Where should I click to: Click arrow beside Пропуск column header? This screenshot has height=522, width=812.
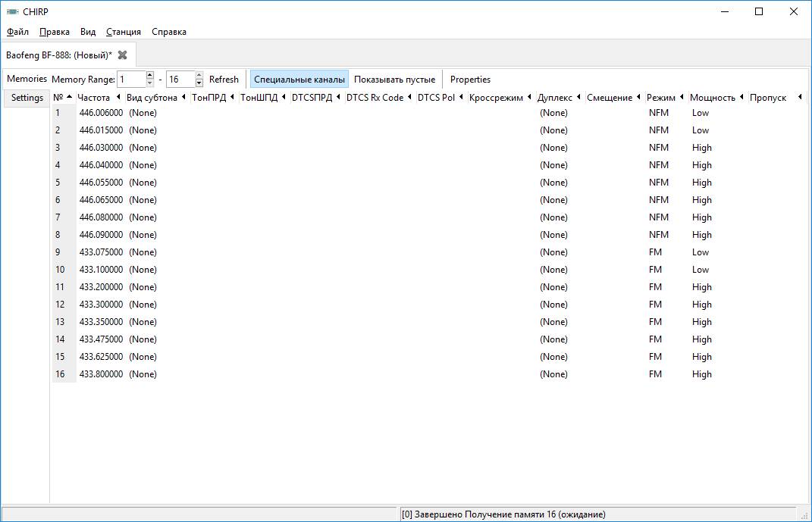point(800,97)
